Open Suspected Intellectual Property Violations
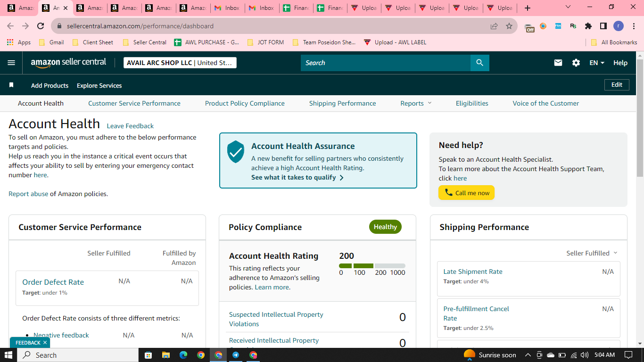The height and width of the screenshot is (362, 644). [x=276, y=319]
